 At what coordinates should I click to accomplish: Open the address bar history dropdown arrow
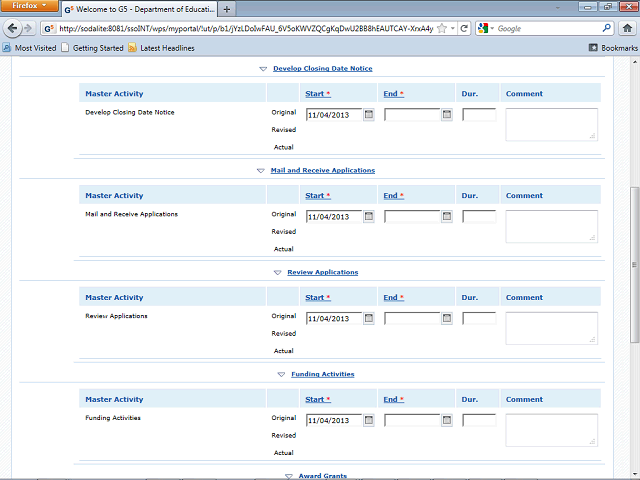tap(453, 28)
